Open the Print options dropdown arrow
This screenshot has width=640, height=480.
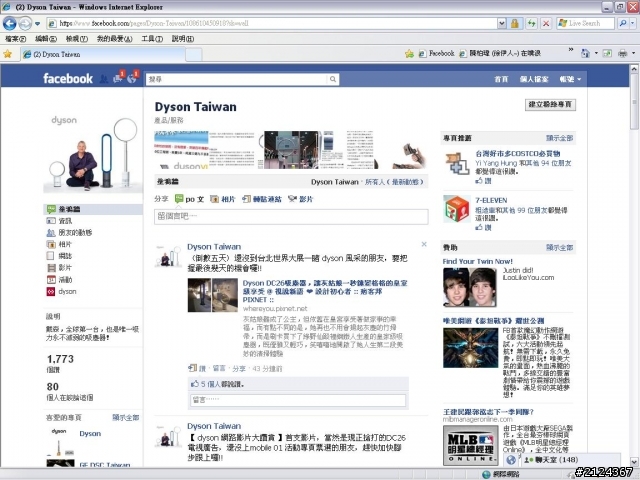(633, 53)
